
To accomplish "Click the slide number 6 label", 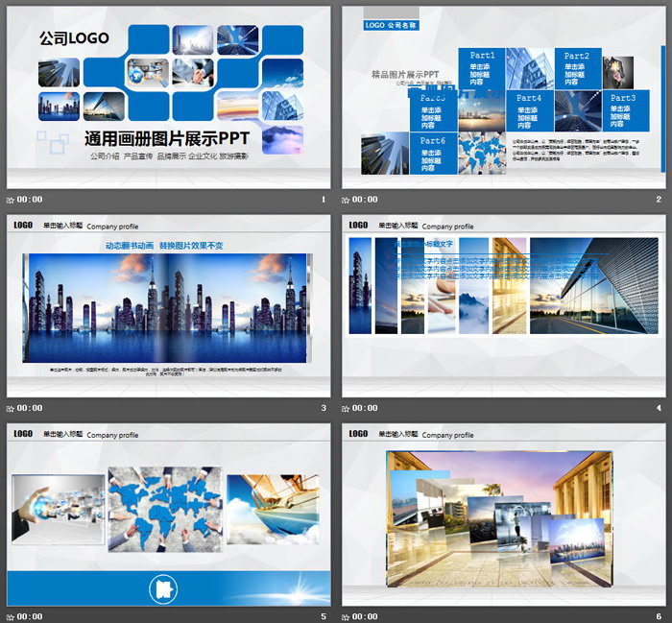I will pyautogui.click(x=659, y=615).
